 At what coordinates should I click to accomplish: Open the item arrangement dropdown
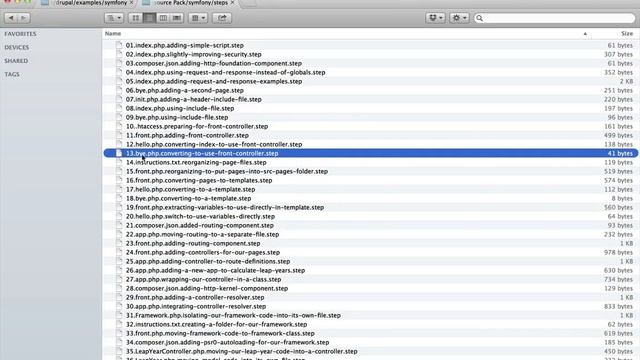[198, 18]
